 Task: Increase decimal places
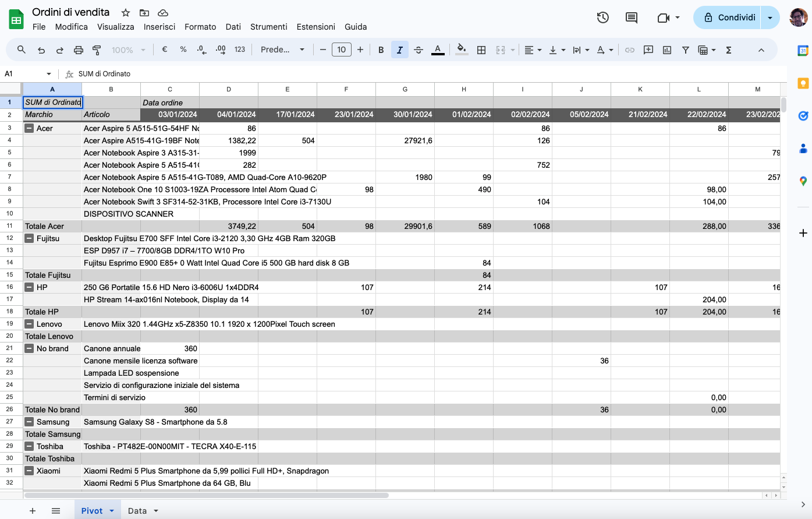click(x=221, y=50)
